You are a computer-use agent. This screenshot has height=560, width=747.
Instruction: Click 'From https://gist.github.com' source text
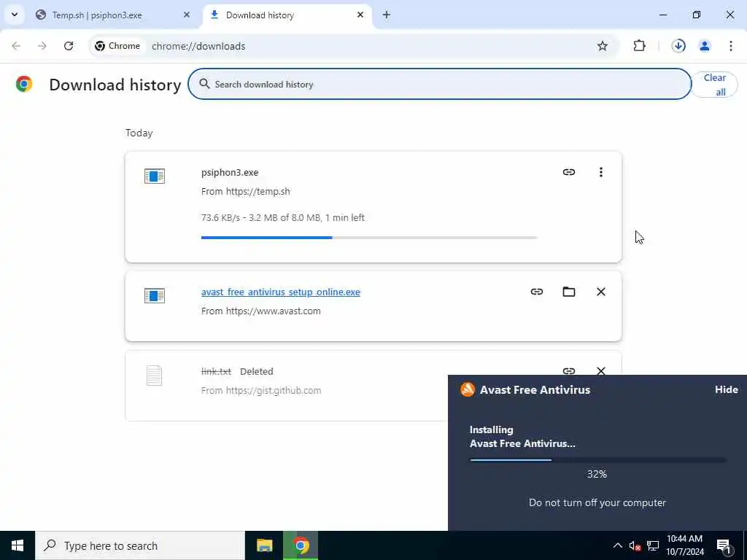point(261,391)
